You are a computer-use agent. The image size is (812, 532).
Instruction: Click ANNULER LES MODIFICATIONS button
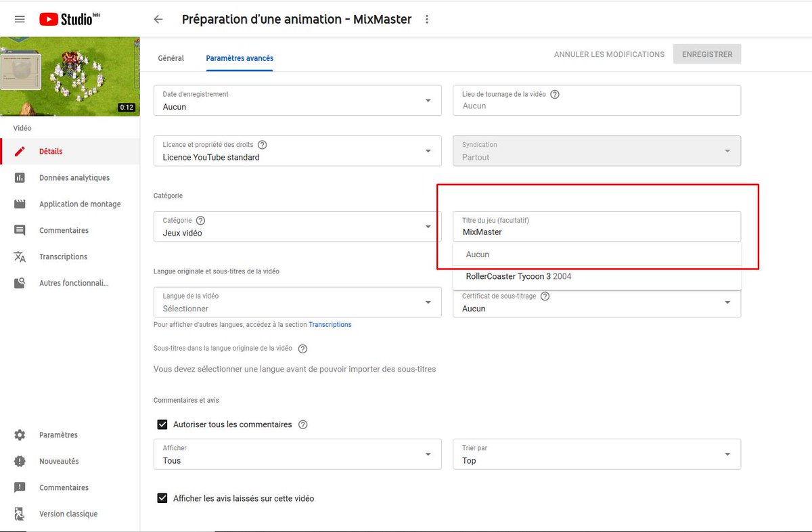(x=609, y=54)
